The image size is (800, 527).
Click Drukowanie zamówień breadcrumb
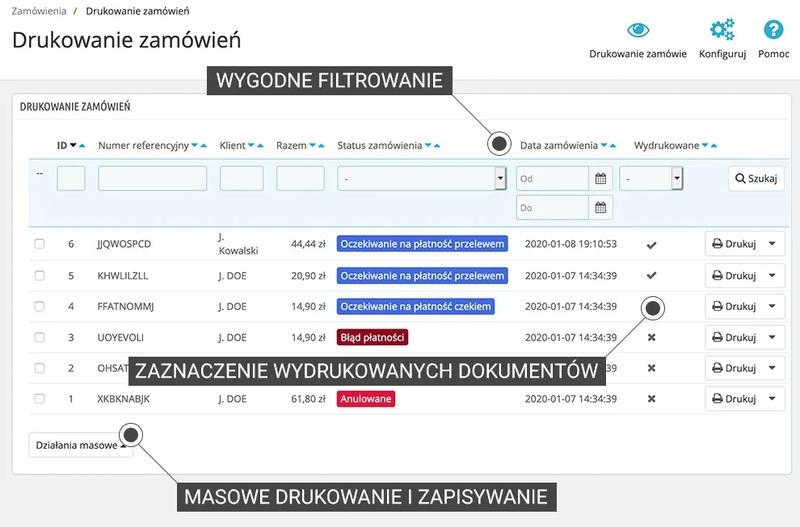pos(137,11)
